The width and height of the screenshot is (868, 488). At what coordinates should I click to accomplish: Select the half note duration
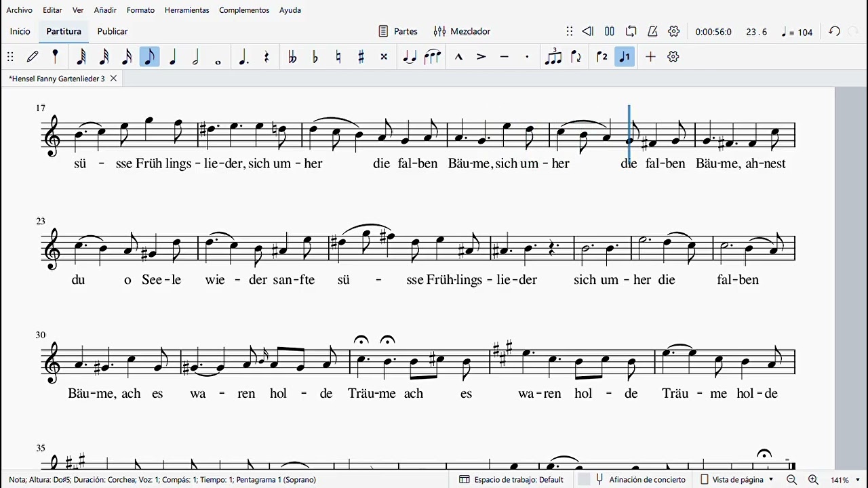(195, 57)
